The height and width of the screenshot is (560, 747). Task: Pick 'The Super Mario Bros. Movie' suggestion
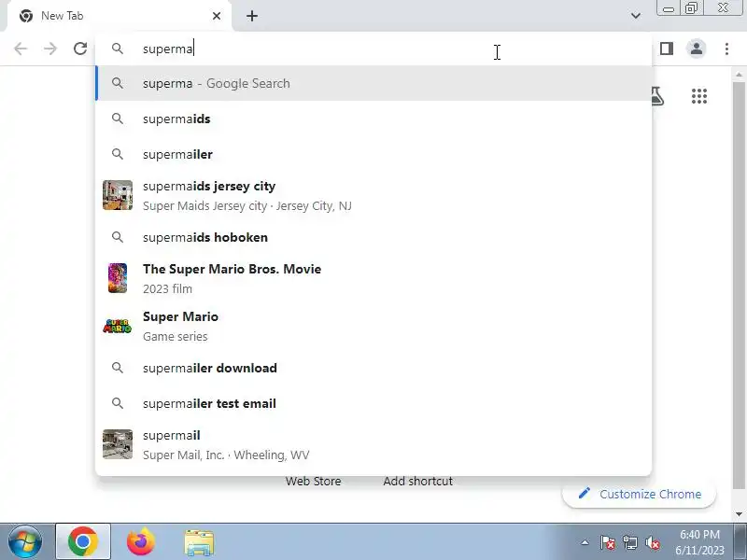point(373,278)
